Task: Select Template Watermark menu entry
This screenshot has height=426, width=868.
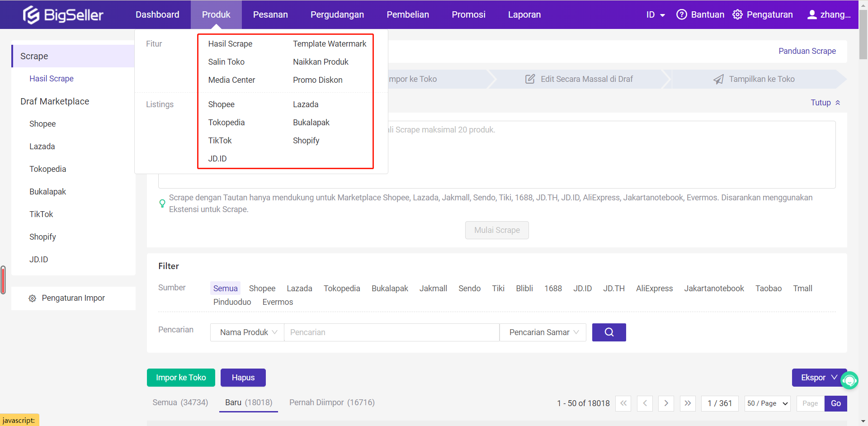Action: pyautogui.click(x=330, y=44)
